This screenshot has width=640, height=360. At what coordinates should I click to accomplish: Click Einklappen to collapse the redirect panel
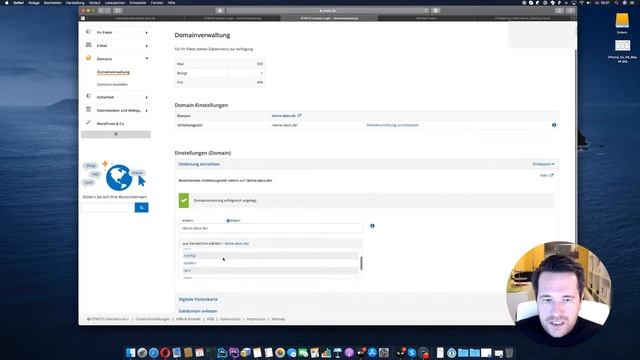tap(543, 164)
